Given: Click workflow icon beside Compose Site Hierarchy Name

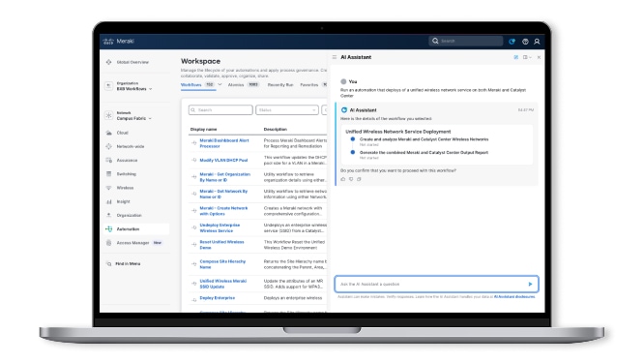Looking at the screenshot, I should tap(193, 264).
